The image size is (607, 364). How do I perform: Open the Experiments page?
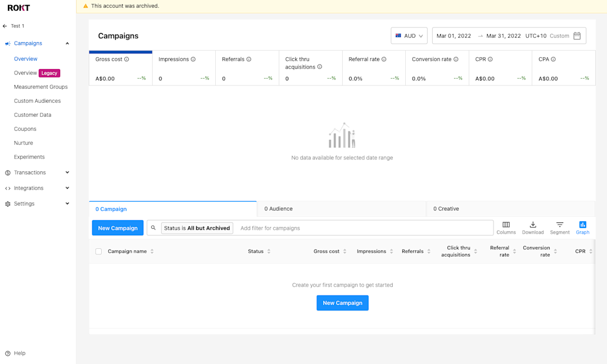coord(29,157)
